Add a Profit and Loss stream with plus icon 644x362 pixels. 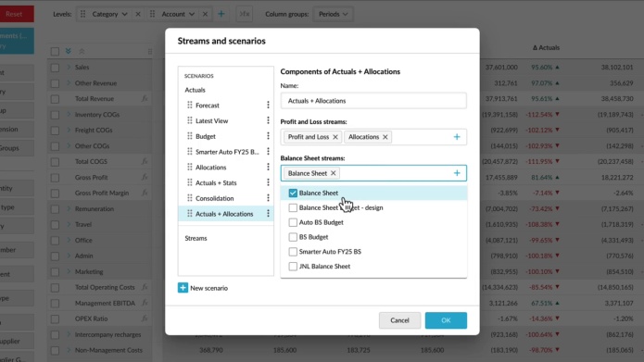[x=457, y=137]
